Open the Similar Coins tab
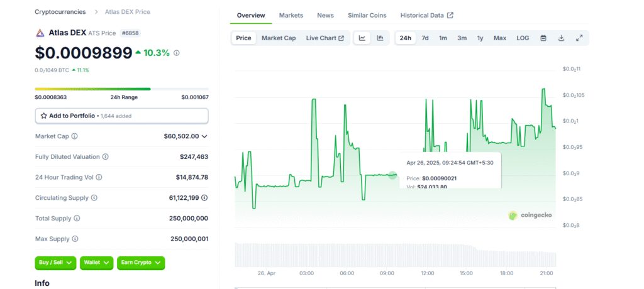The height and width of the screenshot is (289, 644). (367, 15)
